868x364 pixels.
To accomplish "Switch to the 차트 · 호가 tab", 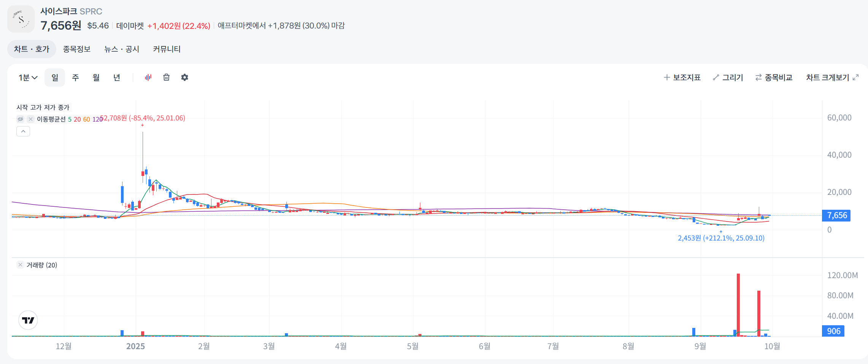I will coord(32,49).
